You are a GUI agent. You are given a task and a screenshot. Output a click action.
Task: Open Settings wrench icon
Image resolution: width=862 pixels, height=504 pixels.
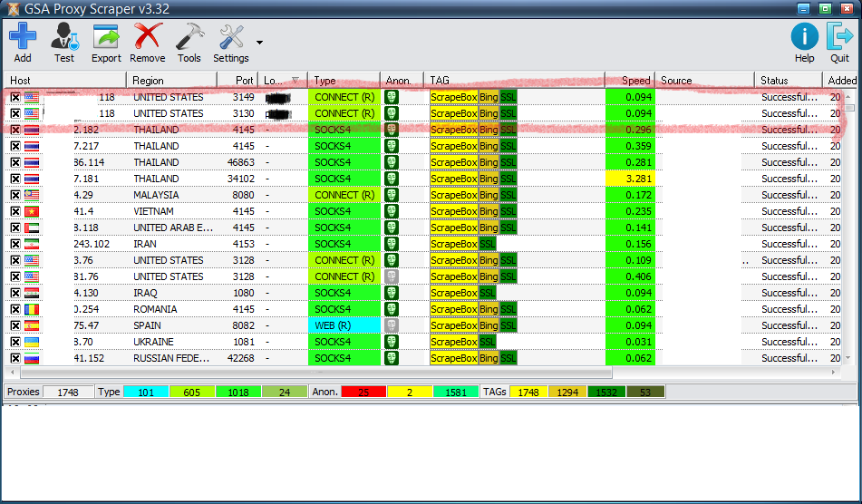pyautogui.click(x=231, y=37)
